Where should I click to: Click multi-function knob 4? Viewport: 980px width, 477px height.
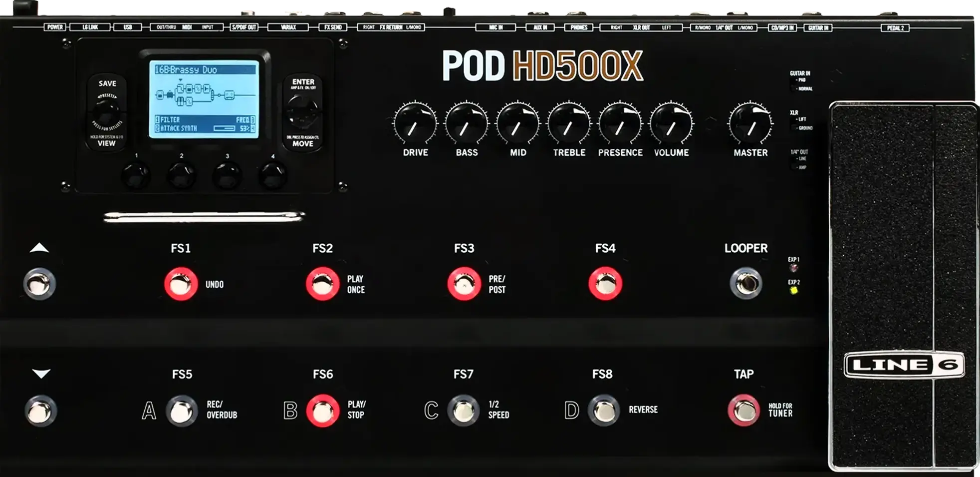coord(273,176)
